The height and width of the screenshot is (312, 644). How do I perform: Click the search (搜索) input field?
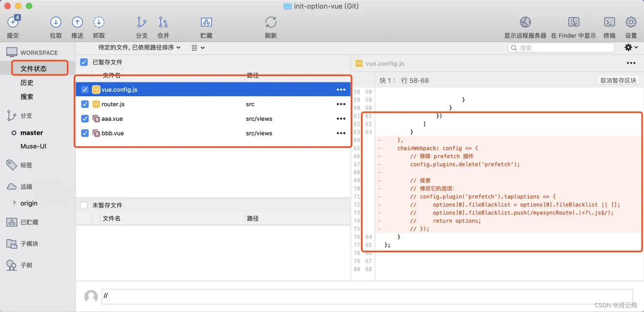[561, 48]
